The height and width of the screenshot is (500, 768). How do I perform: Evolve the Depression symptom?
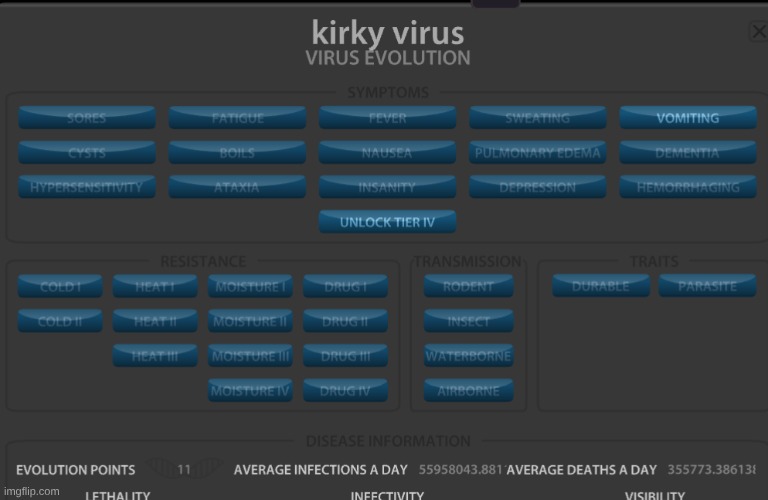537,187
